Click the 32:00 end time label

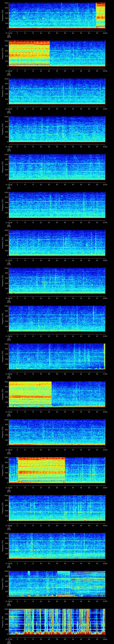[x=105, y=412]
